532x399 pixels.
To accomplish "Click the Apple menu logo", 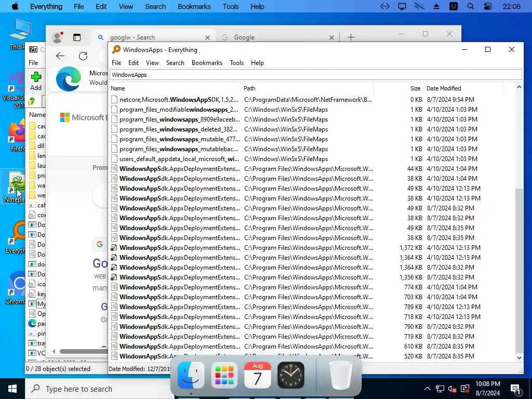I will click(15, 6).
